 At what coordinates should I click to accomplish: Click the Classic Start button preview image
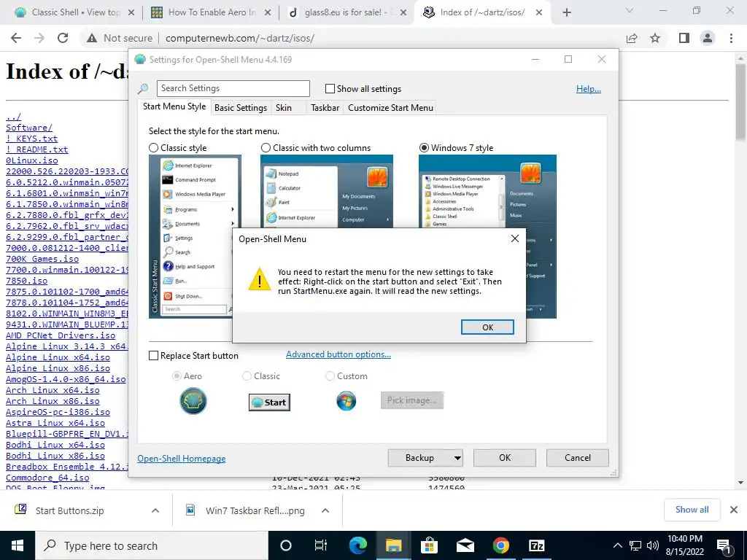click(269, 402)
